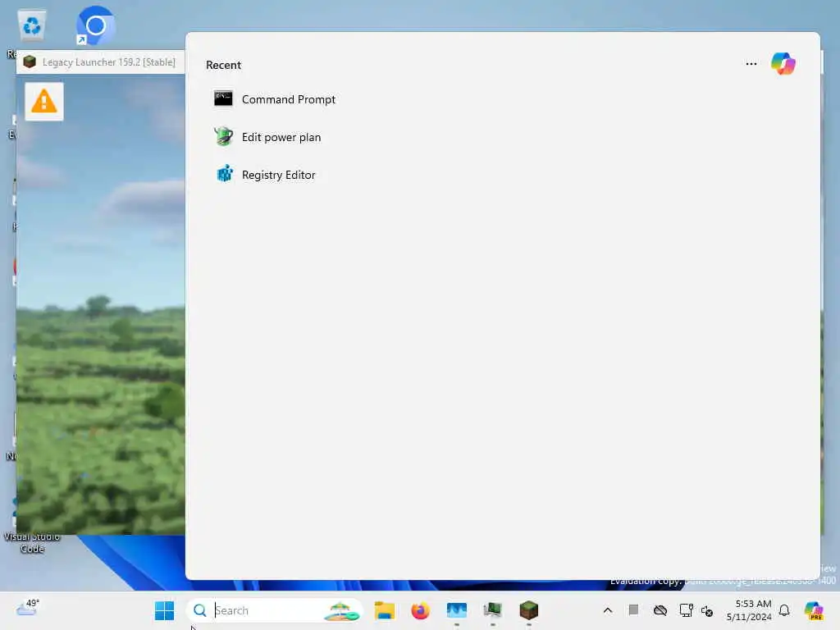Image resolution: width=840 pixels, height=630 pixels.
Task: Click the Legacy Launcher 159.2 [Stable] title bar
Action: click(101, 62)
